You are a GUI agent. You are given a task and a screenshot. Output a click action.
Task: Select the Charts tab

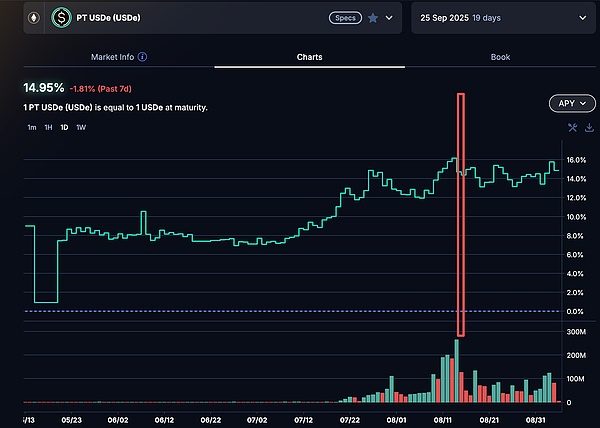point(310,57)
